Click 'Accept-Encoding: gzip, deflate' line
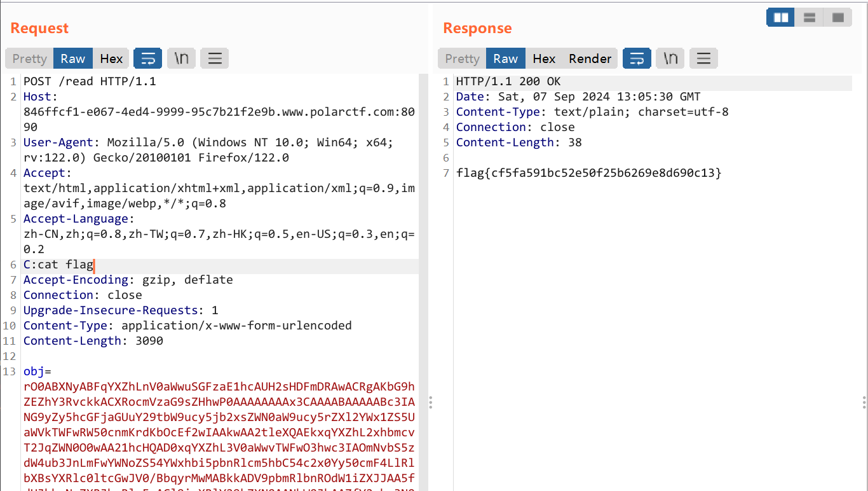This screenshot has width=868, height=491. click(128, 280)
